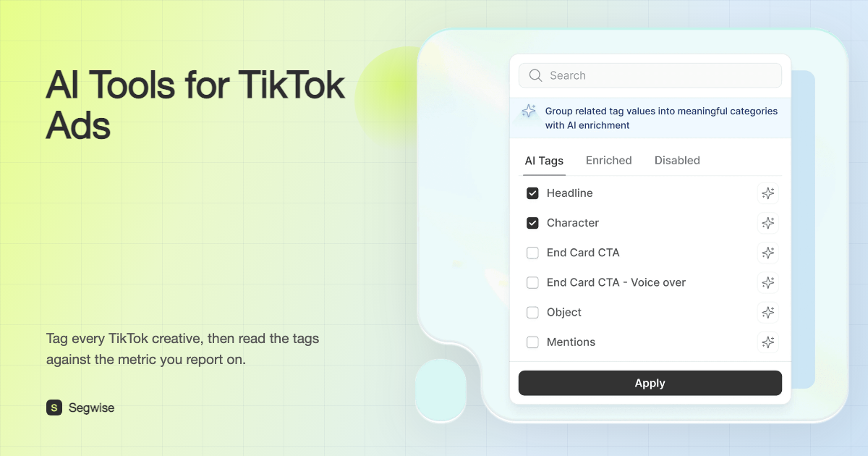Select the Mentions checkbox
Image resolution: width=868 pixels, height=456 pixels.
tap(532, 342)
